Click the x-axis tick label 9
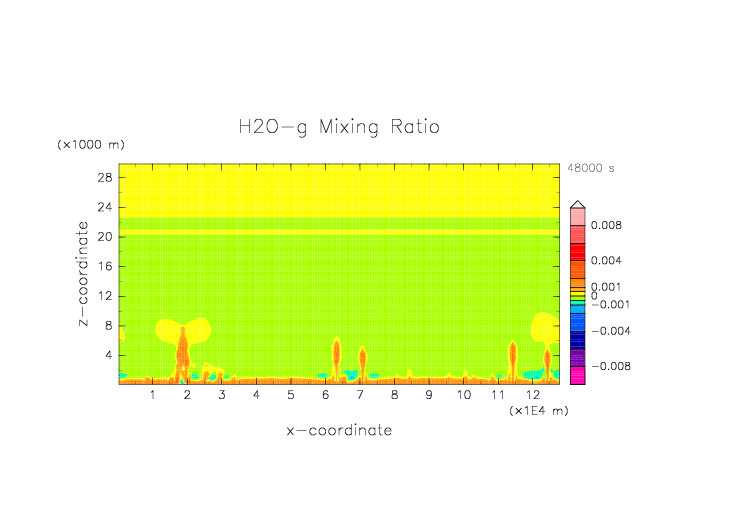This screenshot has width=752, height=532. coord(428,396)
